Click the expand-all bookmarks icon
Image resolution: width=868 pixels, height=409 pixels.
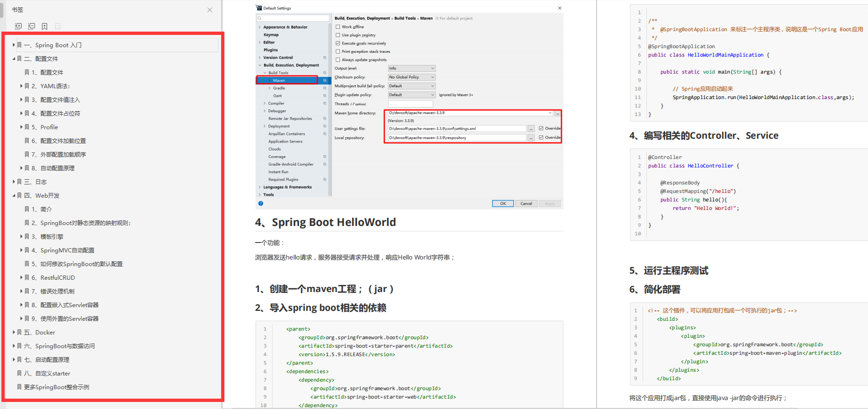point(18,26)
